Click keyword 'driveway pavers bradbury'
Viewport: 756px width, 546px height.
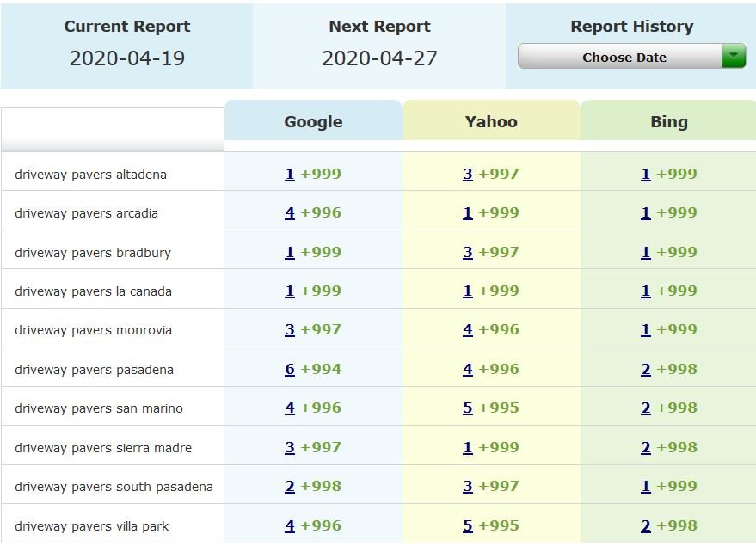(93, 253)
